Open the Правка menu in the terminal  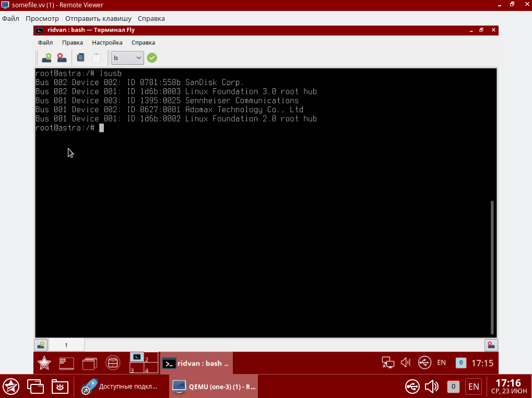coord(72,43)
